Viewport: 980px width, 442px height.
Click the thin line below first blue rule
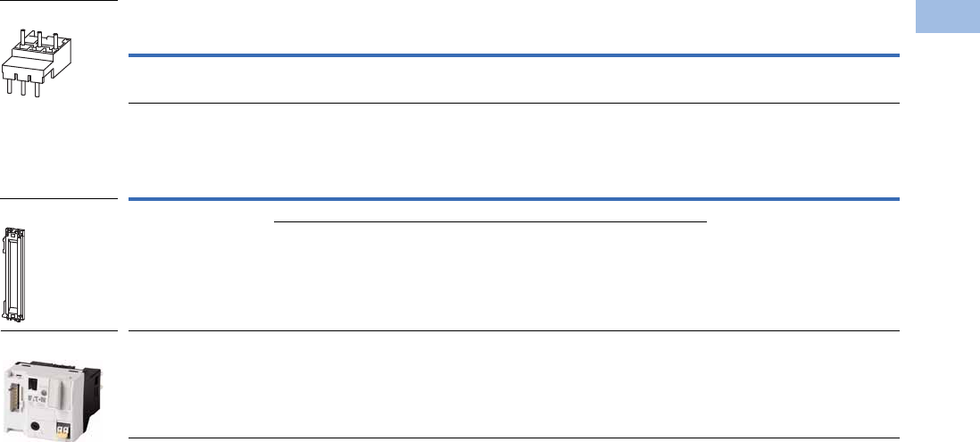[514, 104]
